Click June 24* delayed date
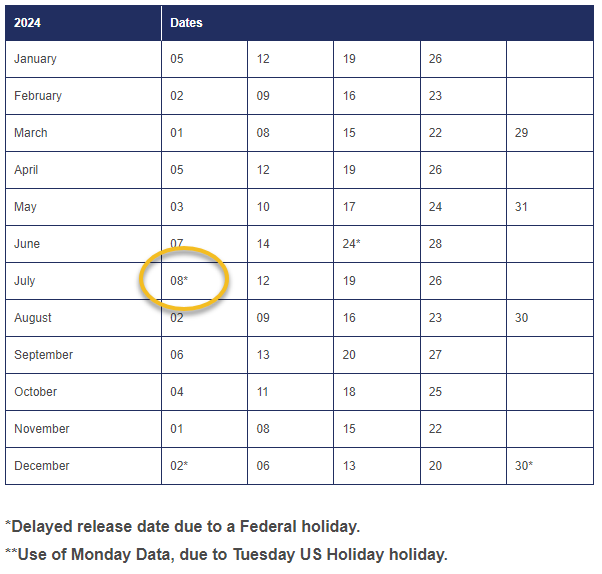The image size is (602, 574). [351, 244]
